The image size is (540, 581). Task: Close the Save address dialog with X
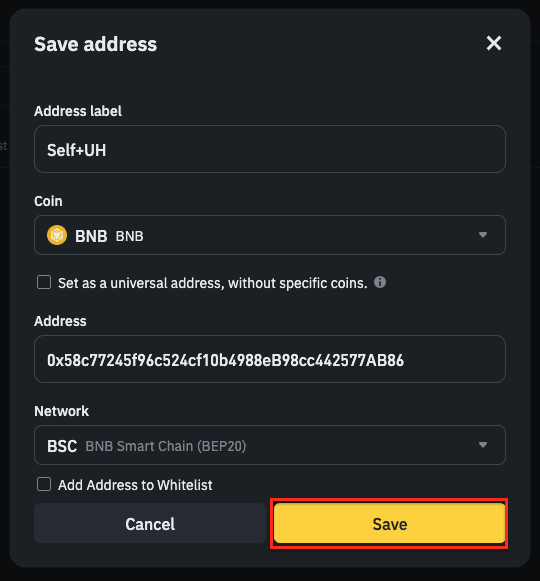494,43
